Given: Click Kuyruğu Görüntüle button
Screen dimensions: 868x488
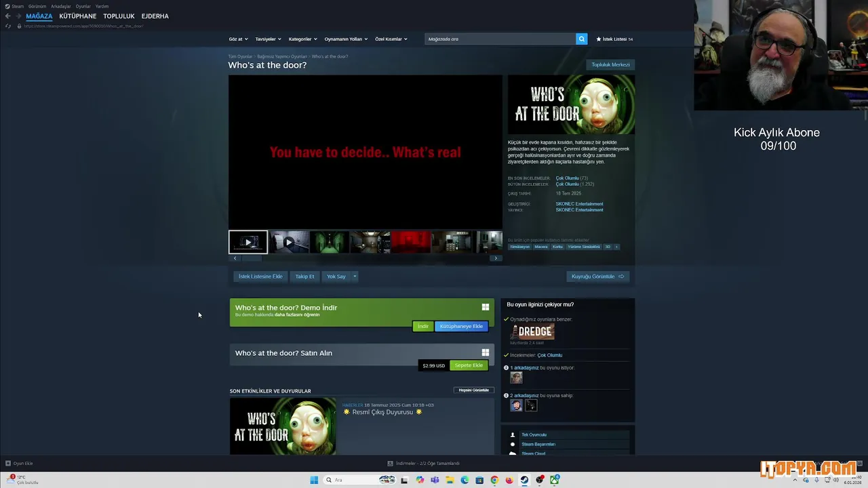Looking at the screenshot, I should [598, 277].
